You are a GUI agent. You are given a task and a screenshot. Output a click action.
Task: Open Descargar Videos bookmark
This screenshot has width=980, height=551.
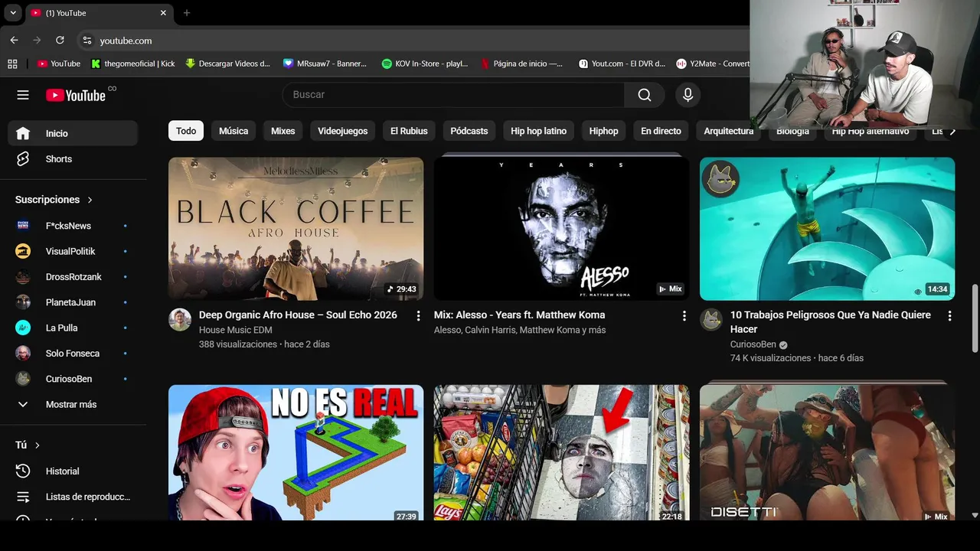(228, 64)
